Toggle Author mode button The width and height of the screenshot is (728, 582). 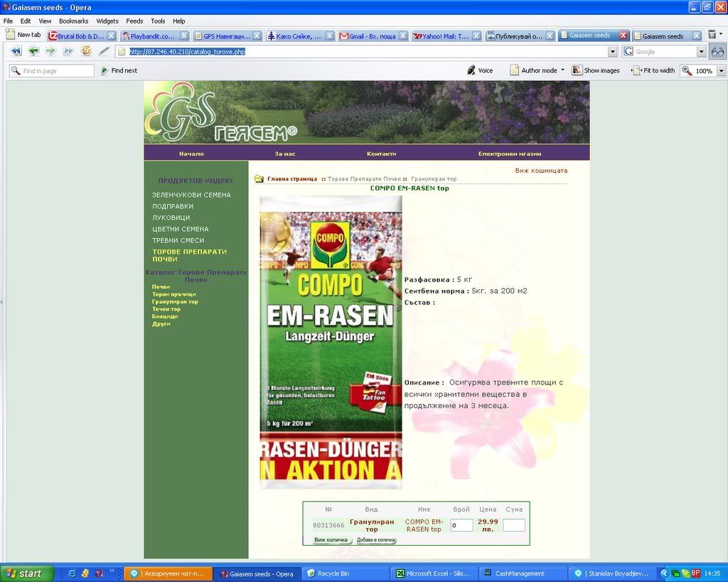(x=515, y=70)
